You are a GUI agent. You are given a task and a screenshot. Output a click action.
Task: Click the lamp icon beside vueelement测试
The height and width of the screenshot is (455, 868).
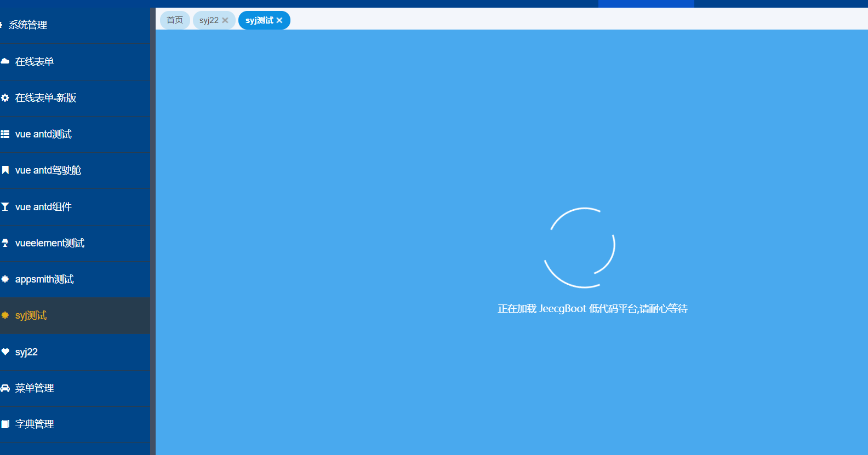pyautogui.click(x=5, y=243)
